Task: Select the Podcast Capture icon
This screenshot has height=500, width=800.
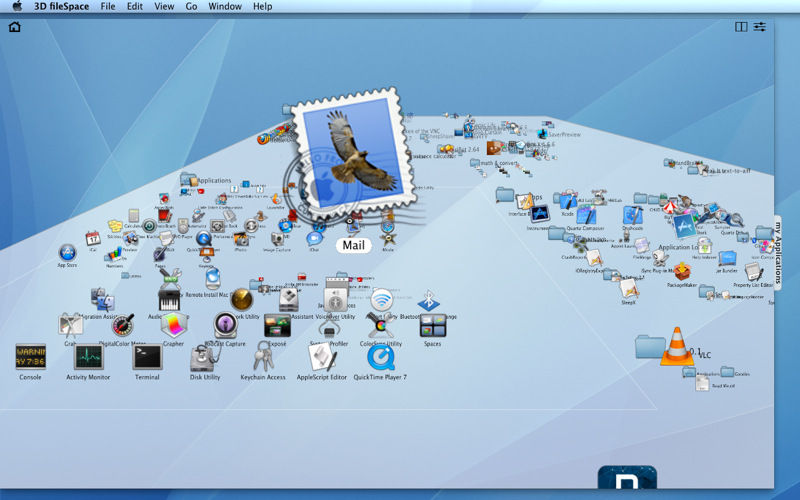Action: [x=225, y=325]
